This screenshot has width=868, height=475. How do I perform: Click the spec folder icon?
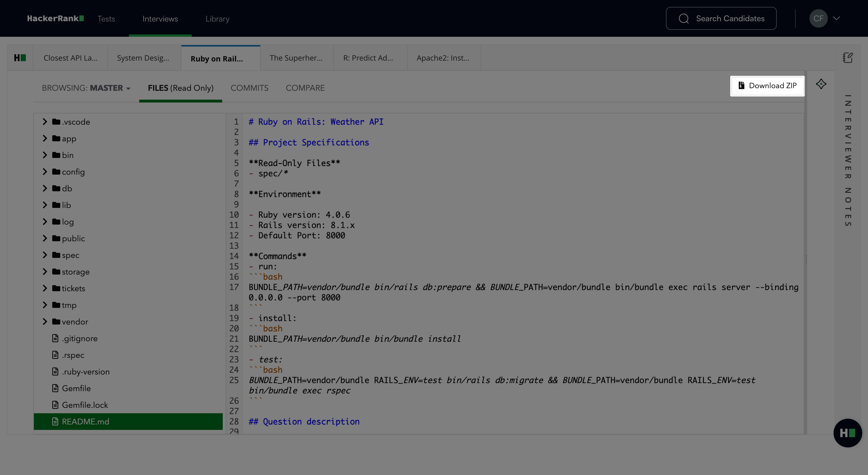click(x=56, y=255)
